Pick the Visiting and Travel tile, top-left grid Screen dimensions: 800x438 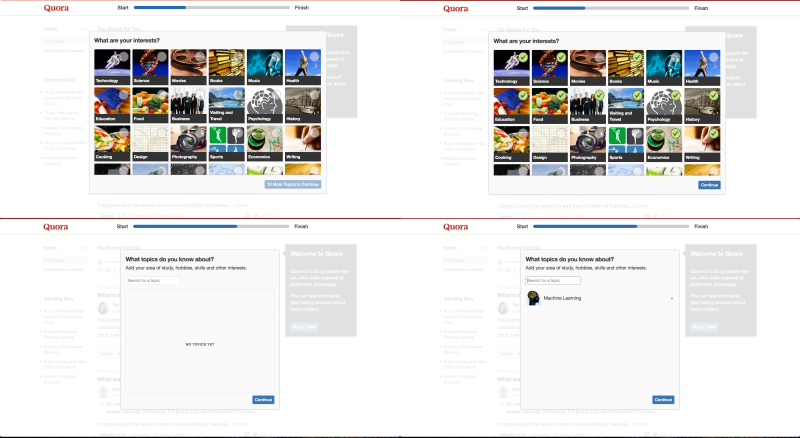point(227,105)
